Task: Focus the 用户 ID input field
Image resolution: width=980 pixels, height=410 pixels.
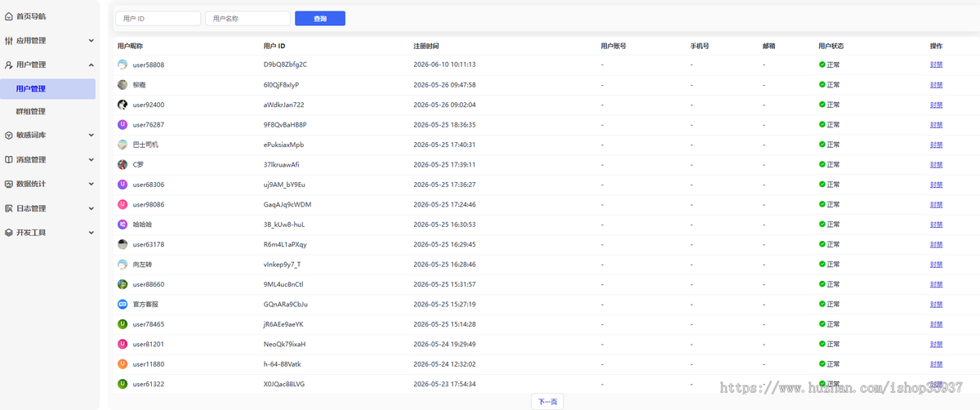Action: tap(158, 18)
